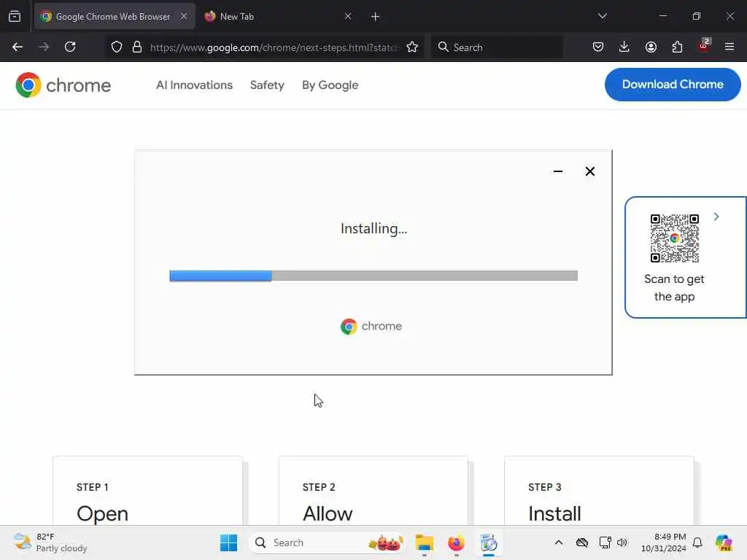The height and width of the screenshot is (560, 747).
Task: Open network status tray icon
Action: pos(605,542)
